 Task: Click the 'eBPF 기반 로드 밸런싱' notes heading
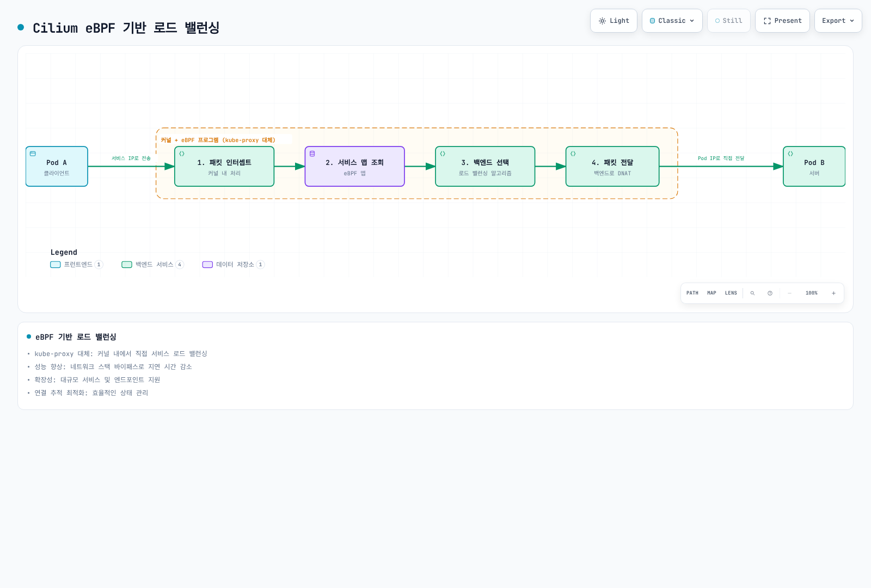(76, 337)
